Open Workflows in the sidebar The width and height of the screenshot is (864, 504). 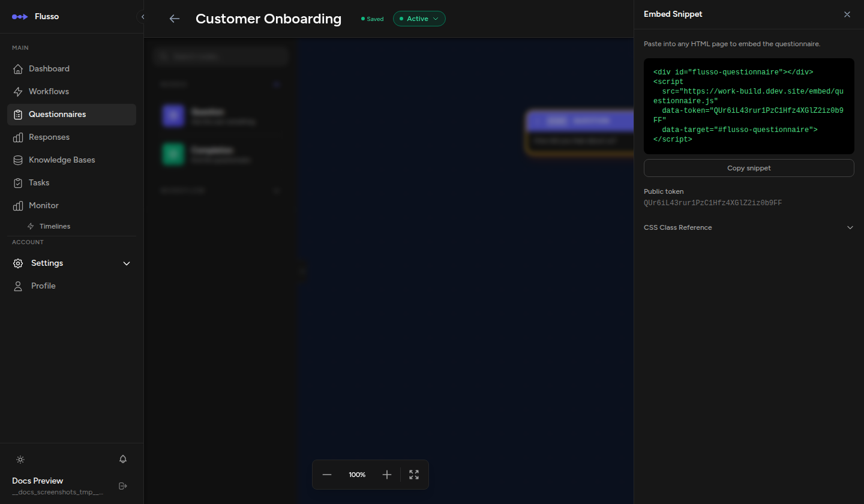point(72,92)
